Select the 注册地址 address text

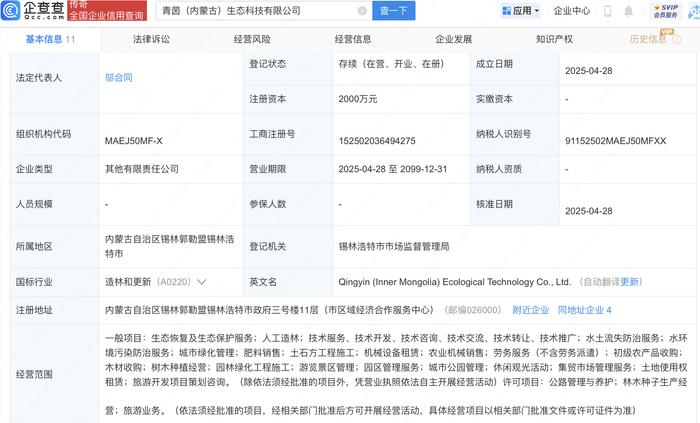click(x=269, y=310)
